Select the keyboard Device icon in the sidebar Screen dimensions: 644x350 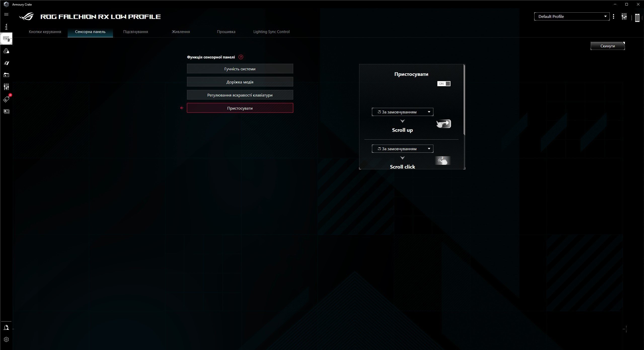coord(6,39)
